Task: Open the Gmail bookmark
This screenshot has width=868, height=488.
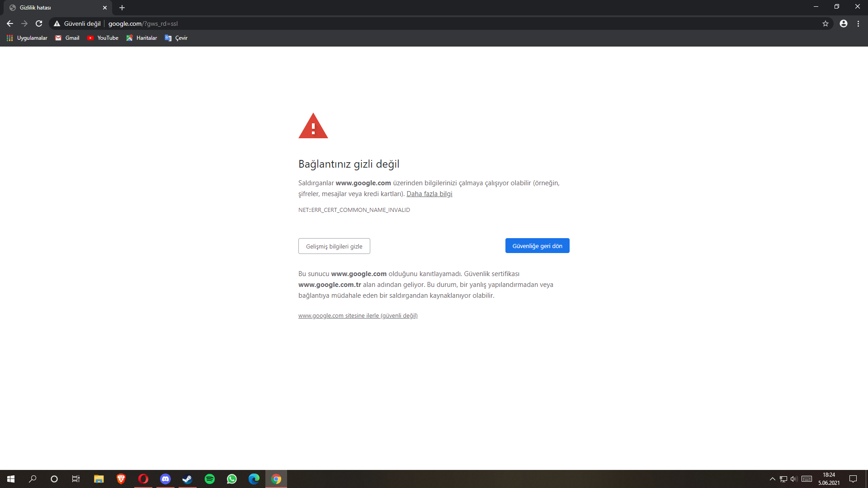Action: pyautogui.click(x=67, y=38)
